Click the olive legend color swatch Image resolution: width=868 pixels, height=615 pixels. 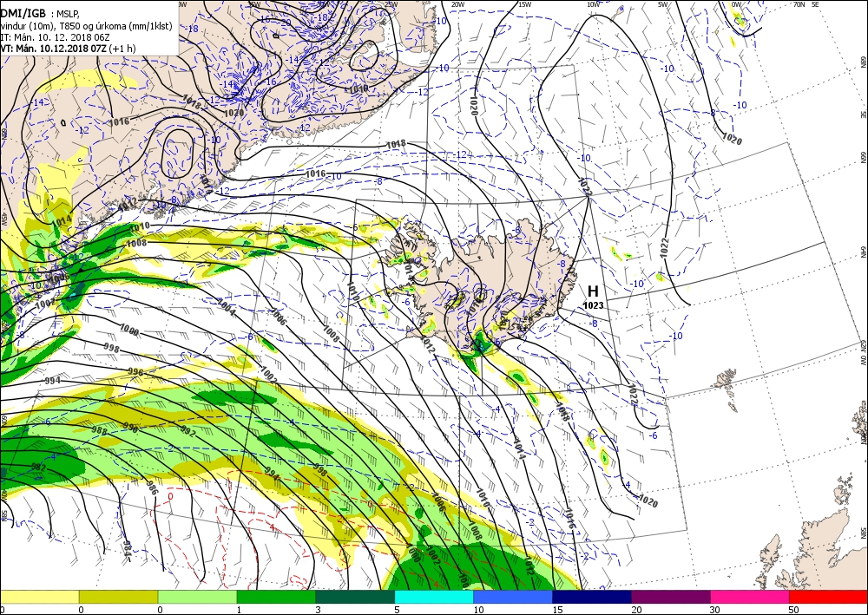tap(118, 597)
